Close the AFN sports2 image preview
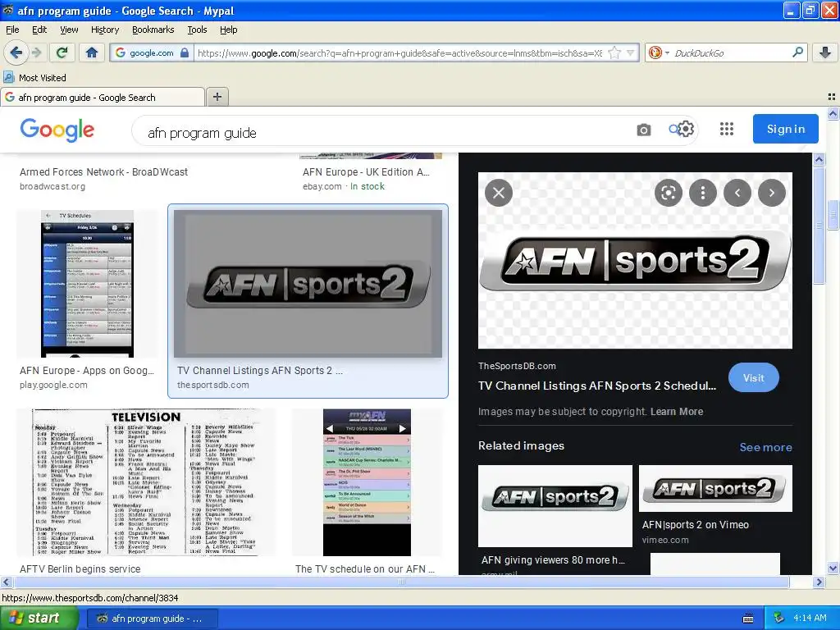Screen dimensions: 840x630 (x=499, y=193)
